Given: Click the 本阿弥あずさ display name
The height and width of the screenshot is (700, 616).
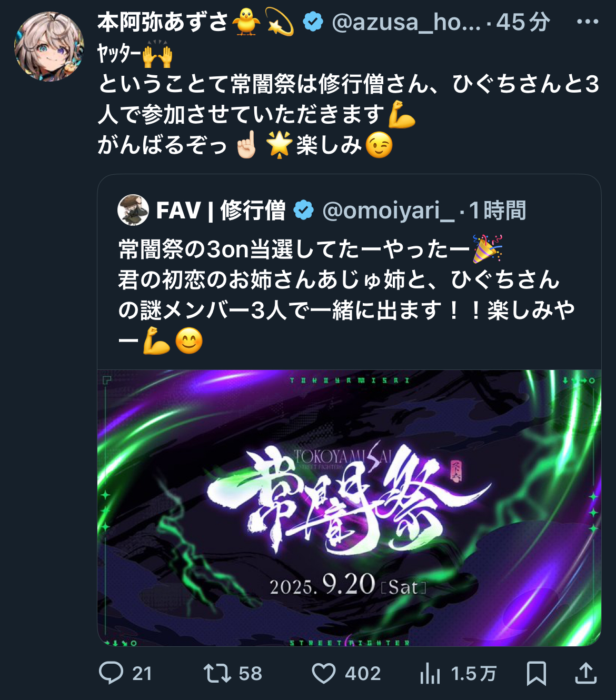Looking at the screenshot, I should point(196,22).
